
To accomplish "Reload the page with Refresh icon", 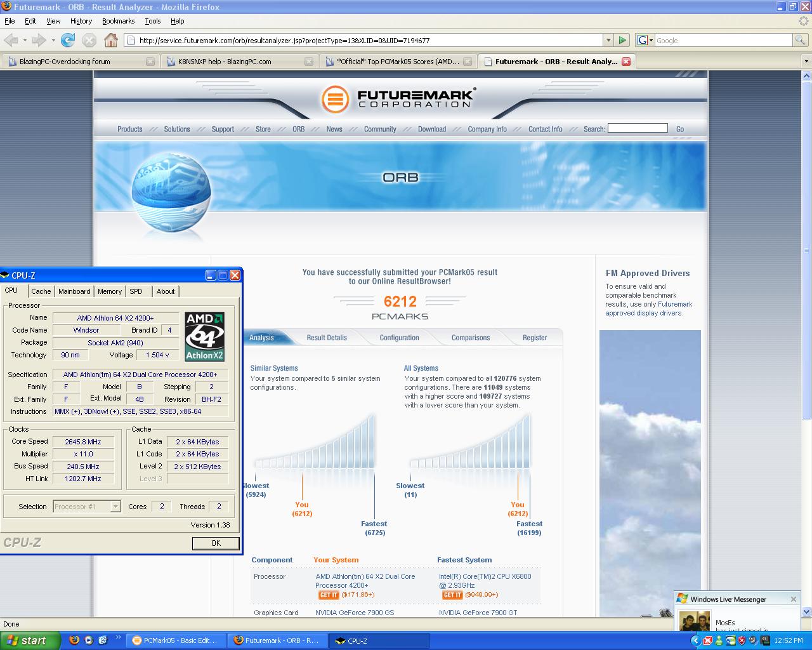I will tap(68, 40).
